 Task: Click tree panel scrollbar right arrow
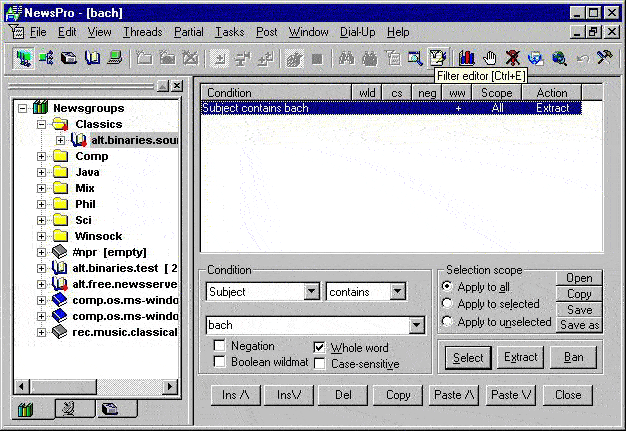tap(170, 386)
